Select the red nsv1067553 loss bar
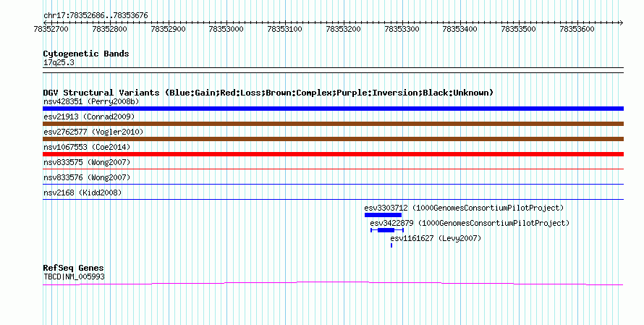The image size is (644, 325). (x=333, y=154)
